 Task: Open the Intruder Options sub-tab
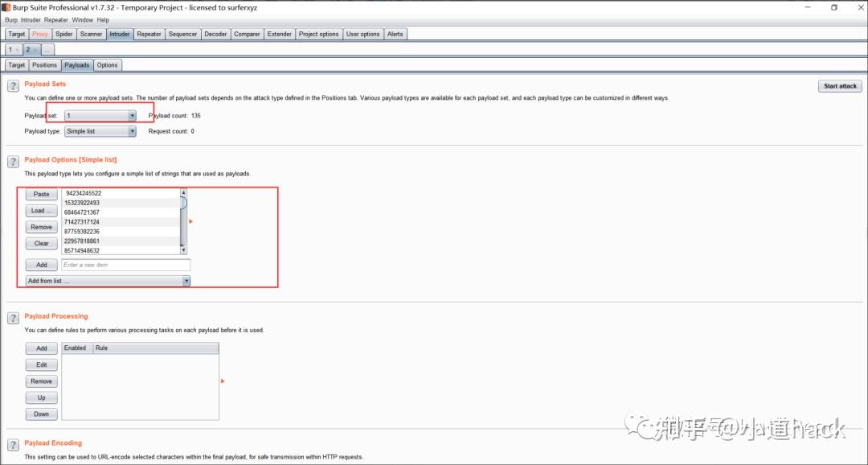(x=108, y=65)
